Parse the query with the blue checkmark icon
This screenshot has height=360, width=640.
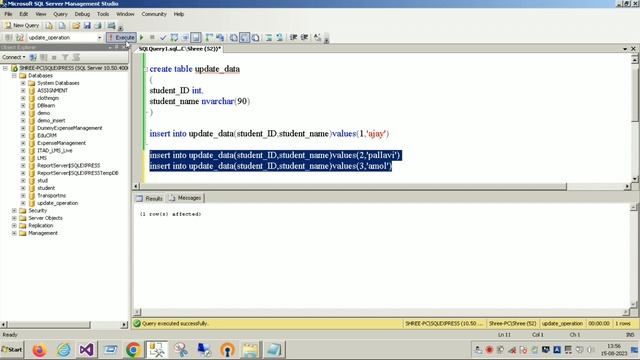point(163,38)
